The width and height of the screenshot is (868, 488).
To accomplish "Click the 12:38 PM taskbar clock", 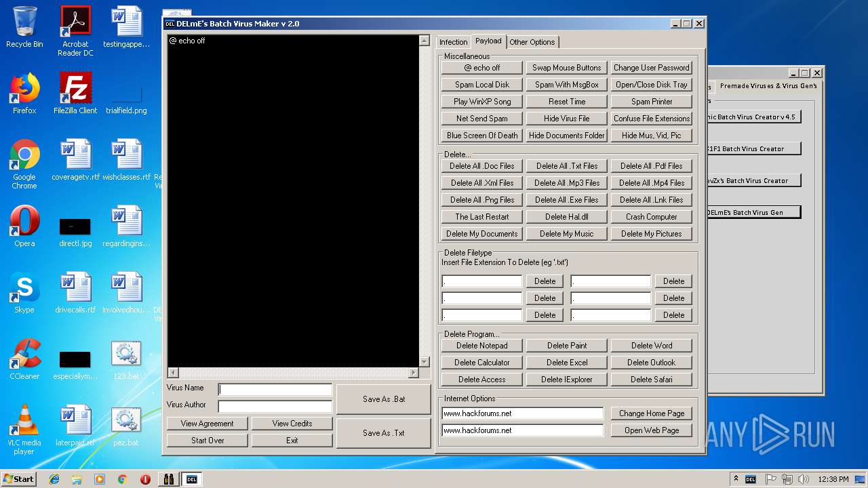I will coord(833,479).
